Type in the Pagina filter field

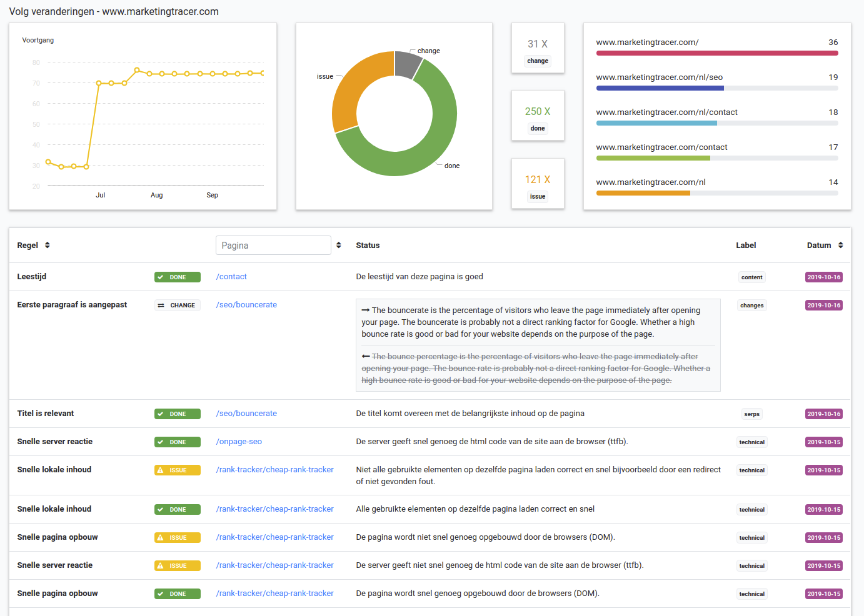273,246
